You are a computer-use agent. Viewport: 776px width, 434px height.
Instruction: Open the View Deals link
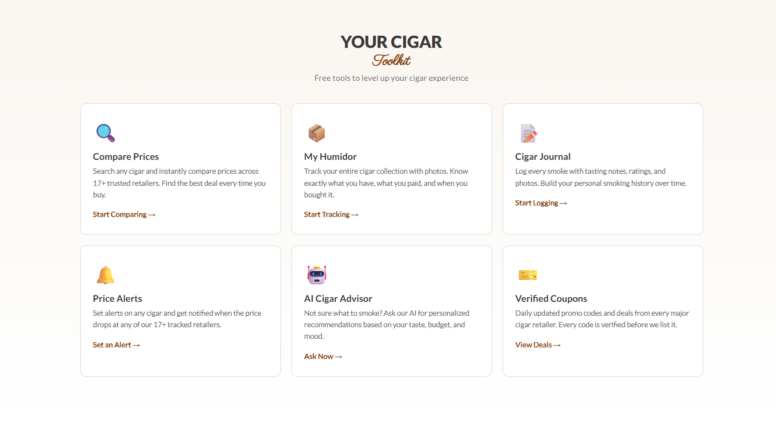[x=538, y=345]
